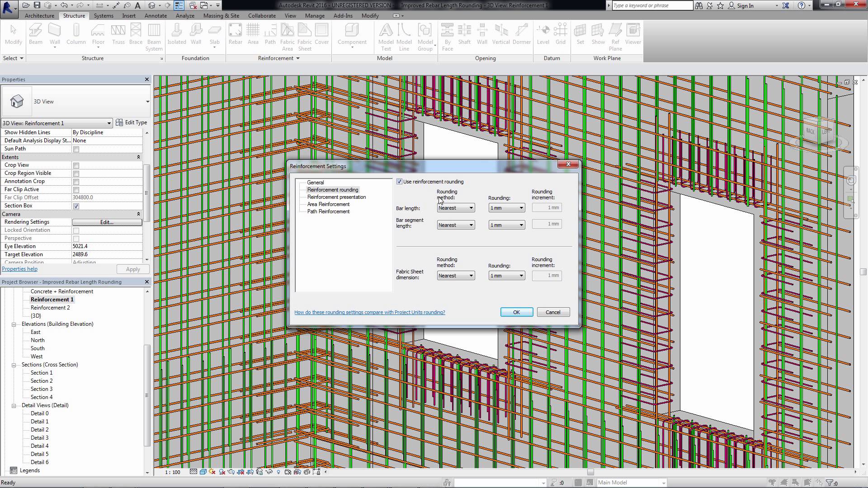
Task: Open the Massing & Site tab
Action: 221,15
